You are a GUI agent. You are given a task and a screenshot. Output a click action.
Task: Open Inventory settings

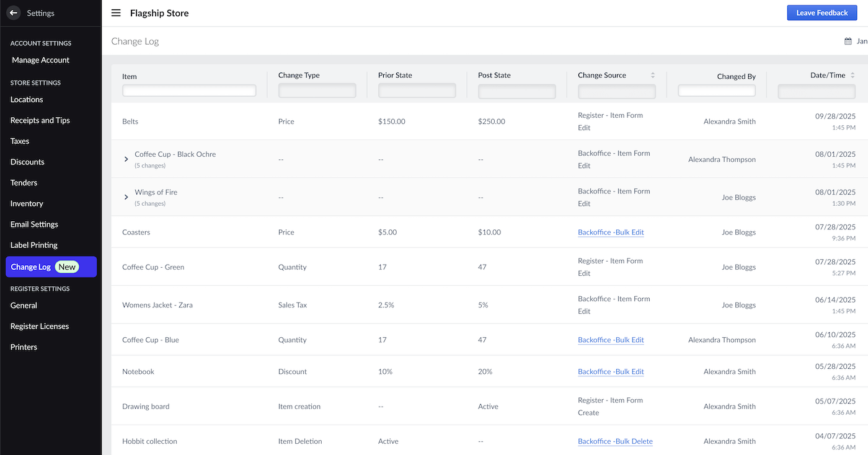pyautogui.click(x=26, y=203)
